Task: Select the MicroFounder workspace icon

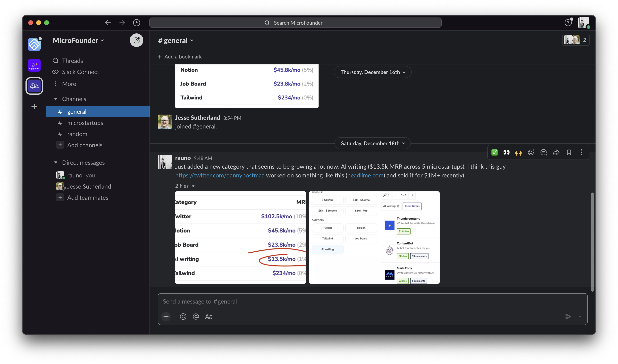Action: click(34, 86)
